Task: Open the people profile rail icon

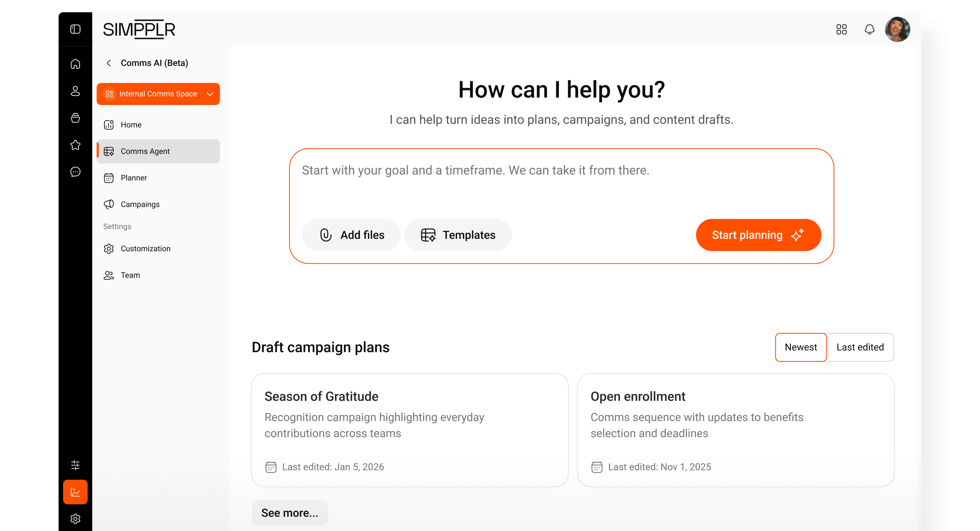Action: (x=75, y=91)
